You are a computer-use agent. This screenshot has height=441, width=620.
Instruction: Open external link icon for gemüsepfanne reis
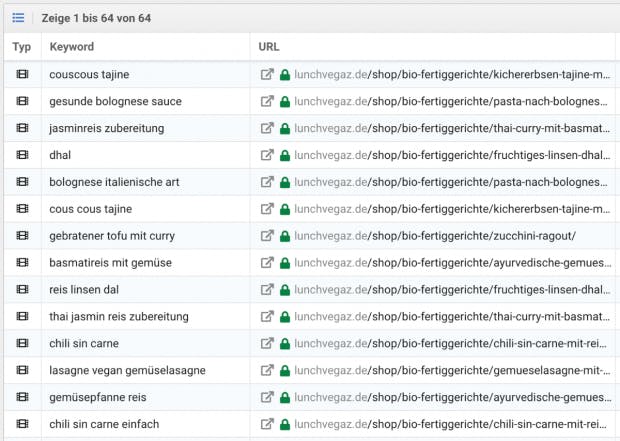(267, 397)
